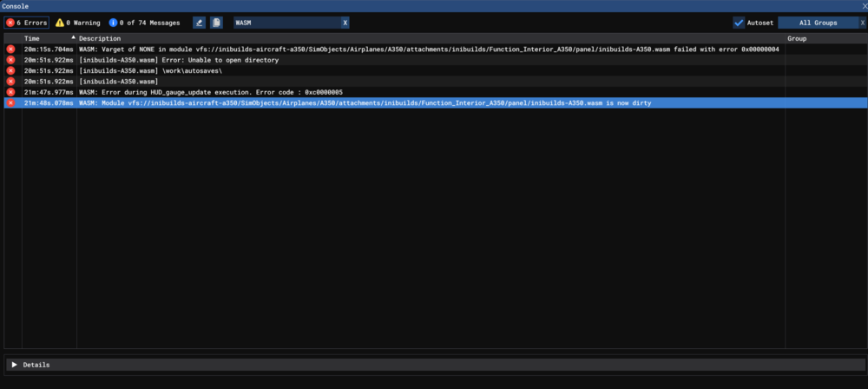The height and width of the screenshot is (389, 868).
Task: Click into the WASM search field
Action: (285, 23)
